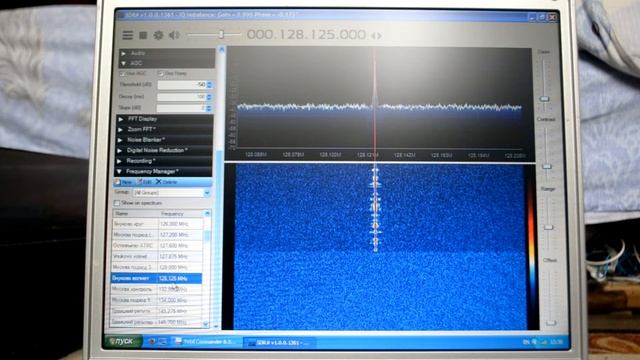Select the 127.200 MHz frequency row

click(x=157, y=235)
